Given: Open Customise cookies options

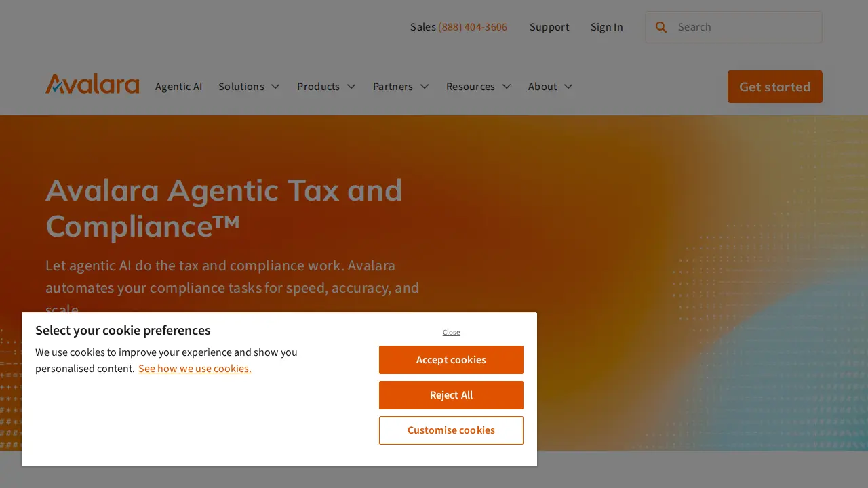Looking at the screenshot, I should click(x=451, y=430).
